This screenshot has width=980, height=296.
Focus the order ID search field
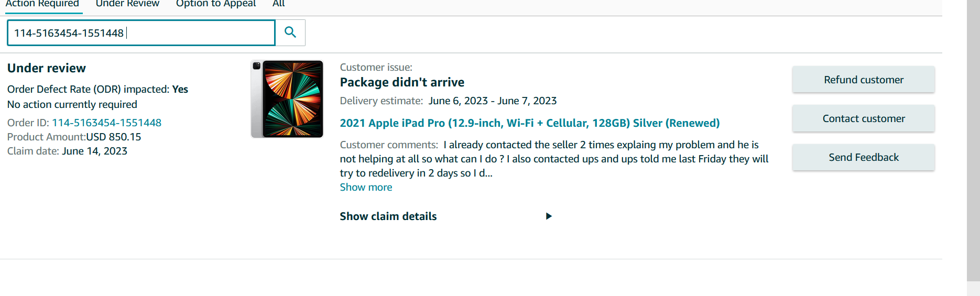click(x=141, y=33)
